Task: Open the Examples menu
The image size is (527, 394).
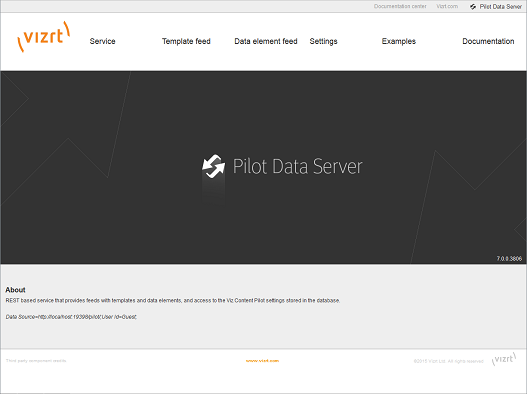Action: click(399, 41)
